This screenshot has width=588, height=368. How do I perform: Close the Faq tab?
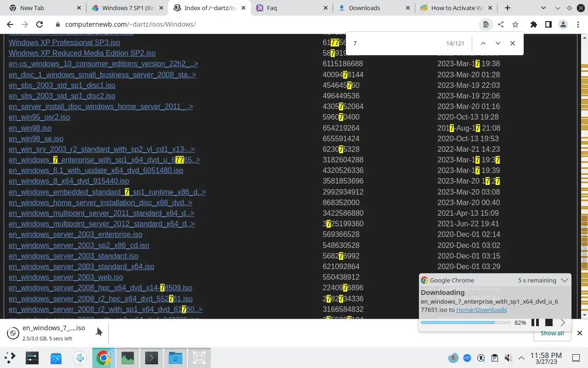click(x=326, y=8)
